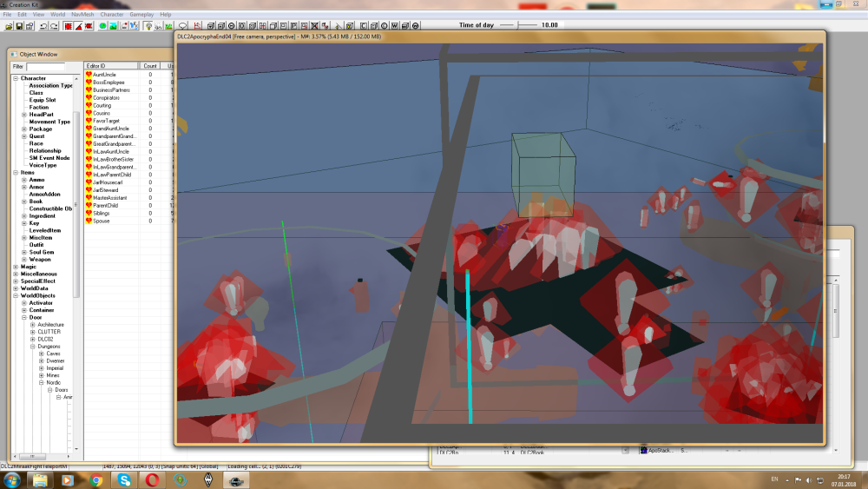Open the Skyrim launcher taskbar icon
This screenshot has width=868, height=489.
pos(208,480)
